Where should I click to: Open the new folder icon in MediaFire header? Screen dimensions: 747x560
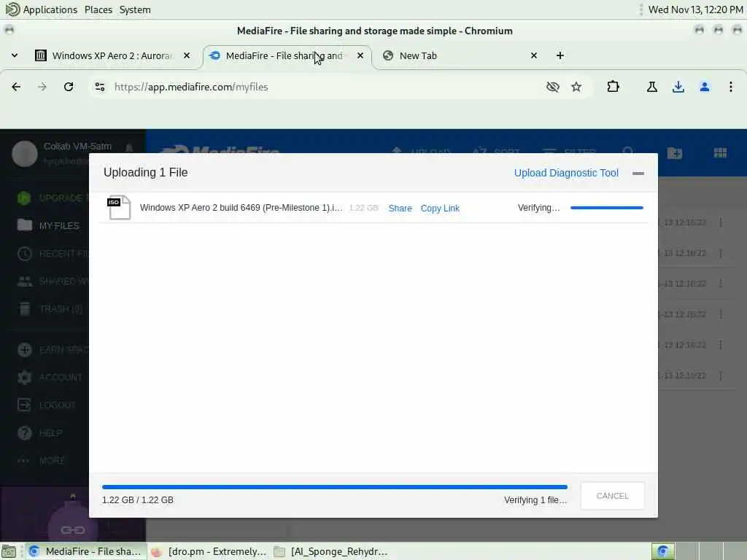(675, 153)
